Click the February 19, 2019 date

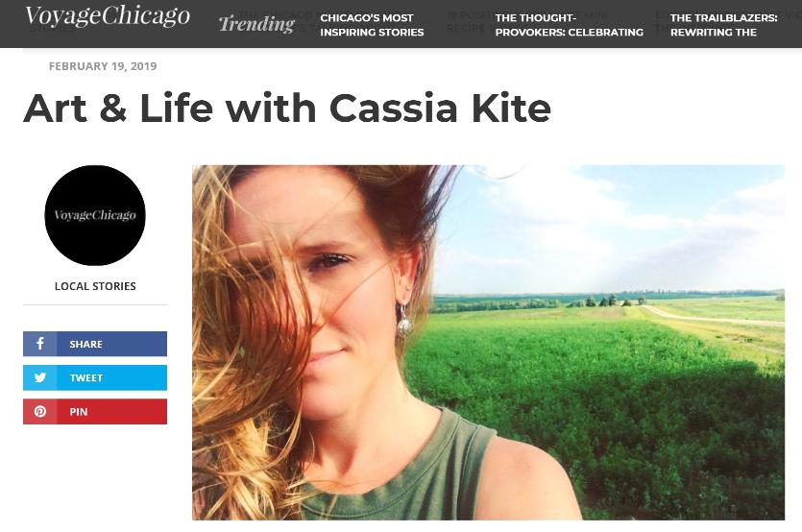[x=103, y=66]
